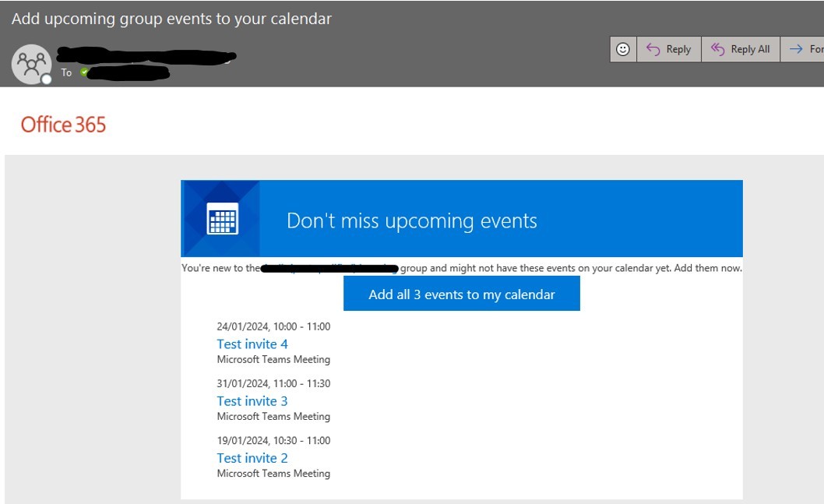Reply to the email
The width and height of the screenshot is (824, 504).
tap(668, 49)
